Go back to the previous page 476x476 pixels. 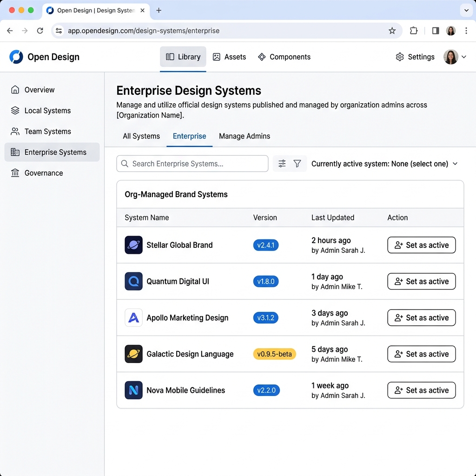click(x=10, y=31)
